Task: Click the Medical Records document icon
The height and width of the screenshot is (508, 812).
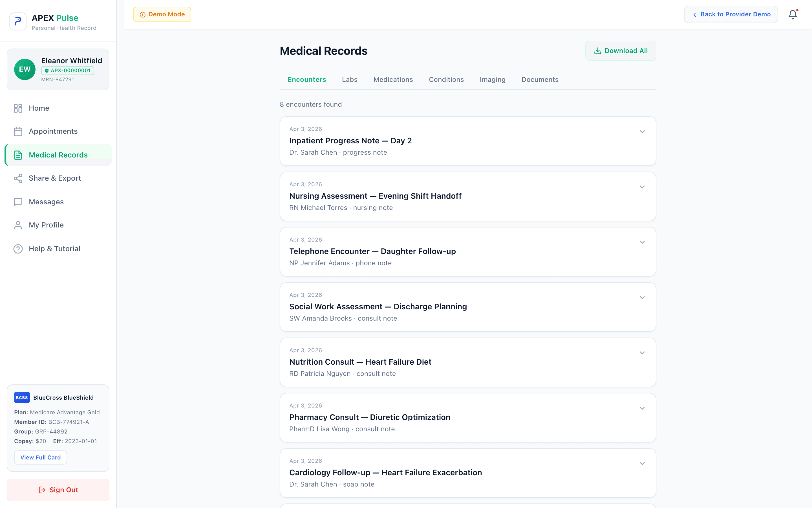Action: pos(18,155)
